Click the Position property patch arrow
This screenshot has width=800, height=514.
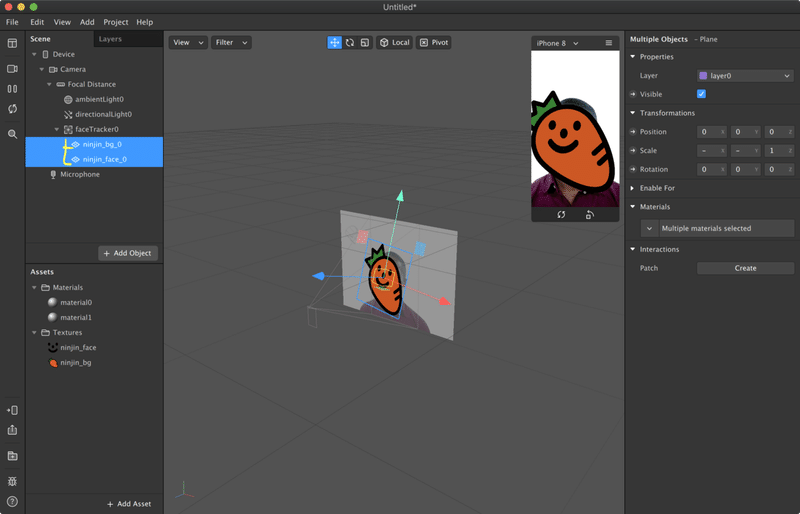pos(633,132)
